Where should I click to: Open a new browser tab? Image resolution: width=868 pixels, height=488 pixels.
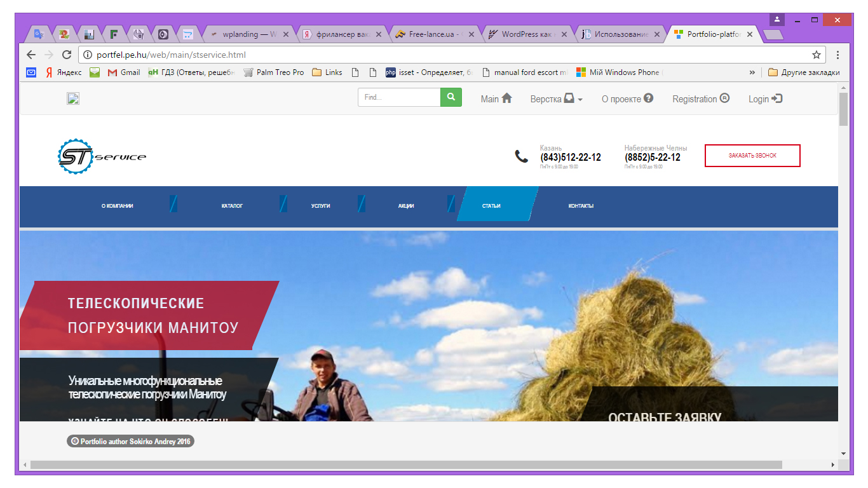click(773, 35)
